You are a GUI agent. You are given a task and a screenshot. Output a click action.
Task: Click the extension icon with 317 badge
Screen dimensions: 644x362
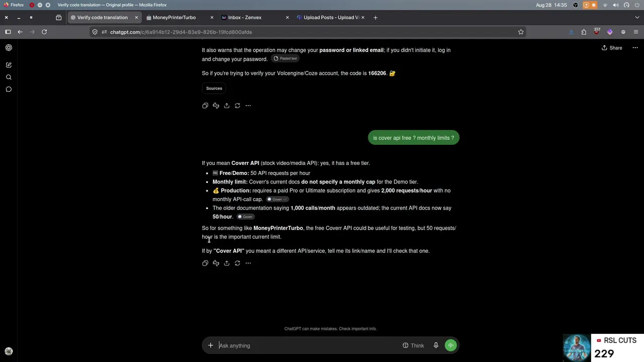(x=597, y=32)
